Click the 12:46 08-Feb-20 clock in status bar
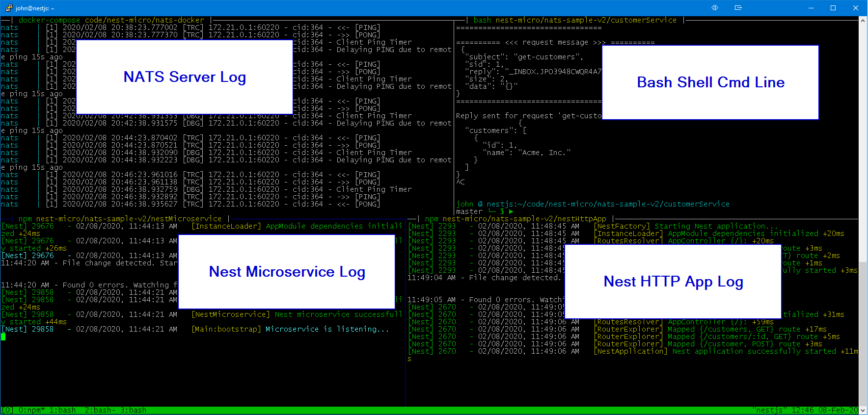The width and height of the screenshot is (868, 415). coord(825,410)
